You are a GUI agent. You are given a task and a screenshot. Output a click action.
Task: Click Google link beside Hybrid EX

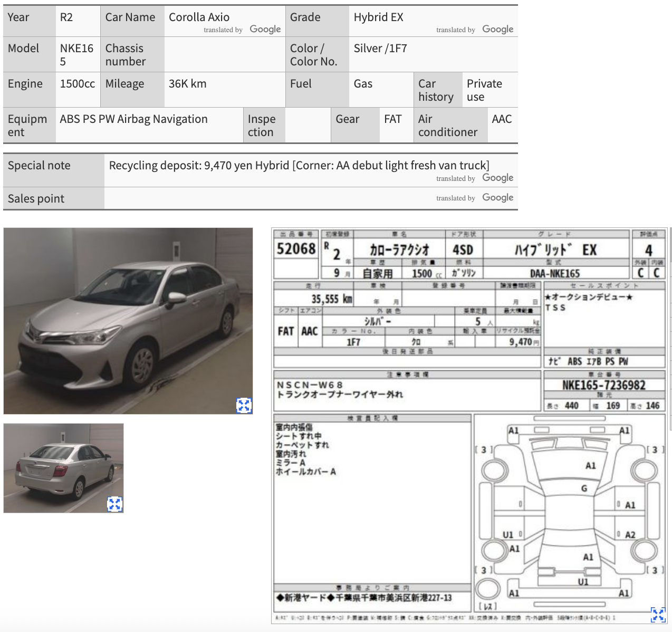(x=497, y=30)
